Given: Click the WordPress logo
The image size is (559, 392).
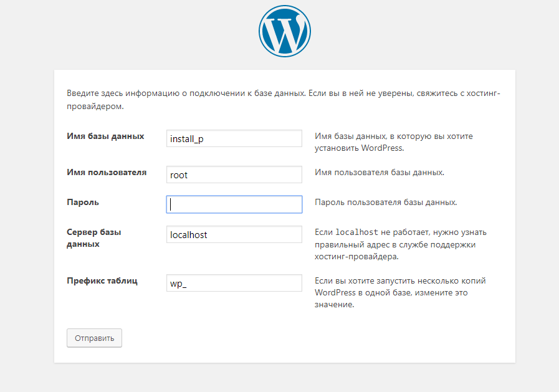Looking at the screenshot, I should click(285, 31).
